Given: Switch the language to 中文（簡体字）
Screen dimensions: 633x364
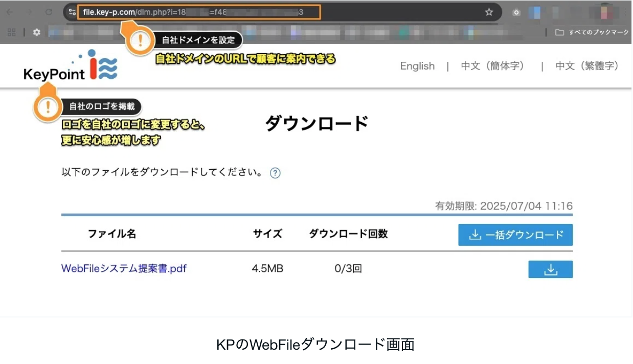Looking at the screenshot, I should point(493,66).
